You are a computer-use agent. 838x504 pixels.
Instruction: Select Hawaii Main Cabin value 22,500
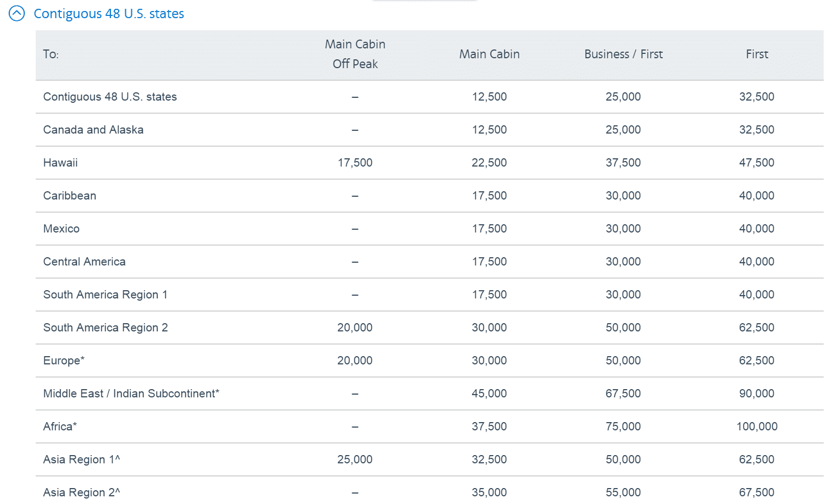(x=489, y=163)
